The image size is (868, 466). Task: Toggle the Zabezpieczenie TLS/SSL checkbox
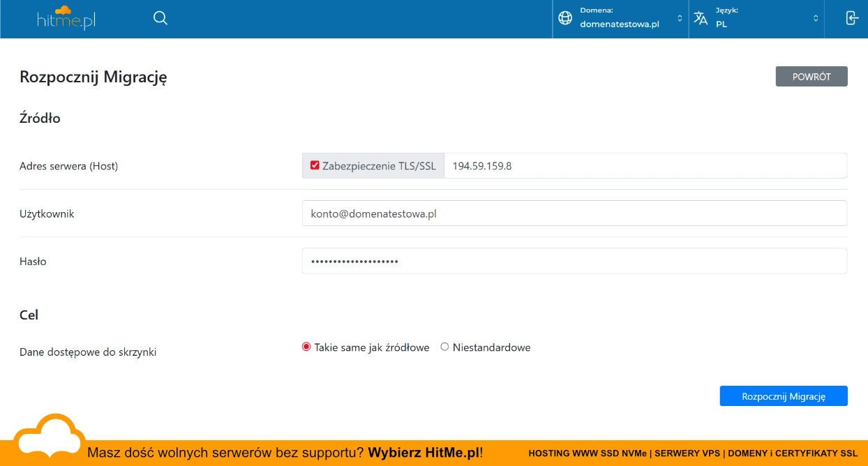pos(315,165)
